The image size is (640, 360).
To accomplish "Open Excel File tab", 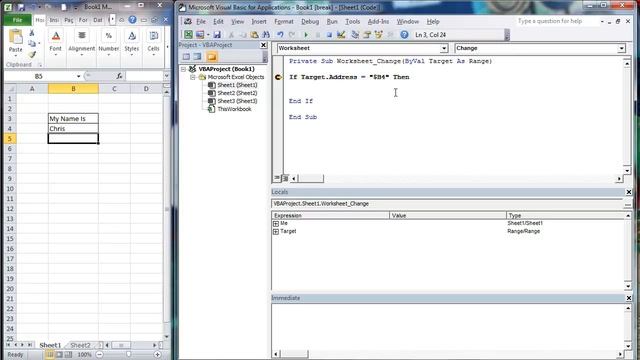I will point(17,20).
